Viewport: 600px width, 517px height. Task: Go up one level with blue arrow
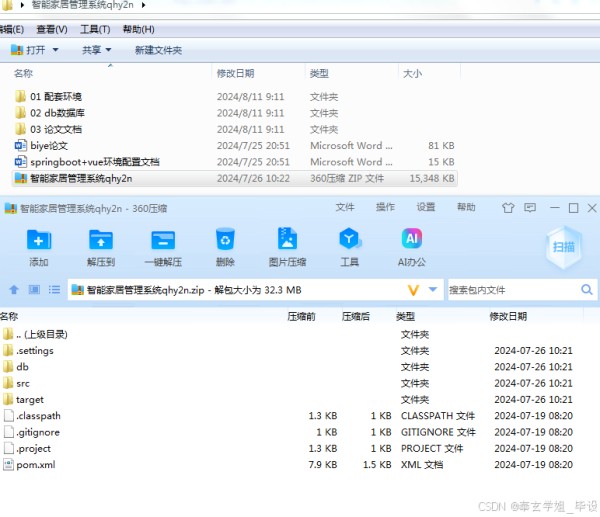(x=14, y=290)
